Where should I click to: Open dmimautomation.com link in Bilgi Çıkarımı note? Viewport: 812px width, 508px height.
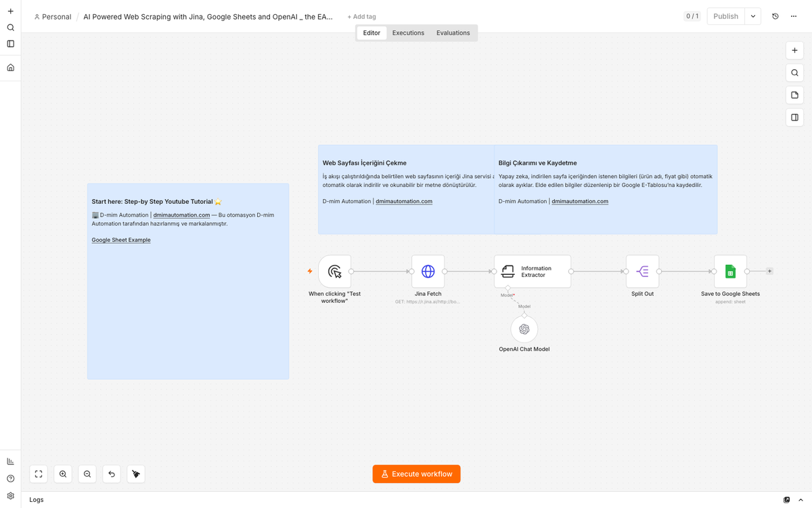(580, 201)
